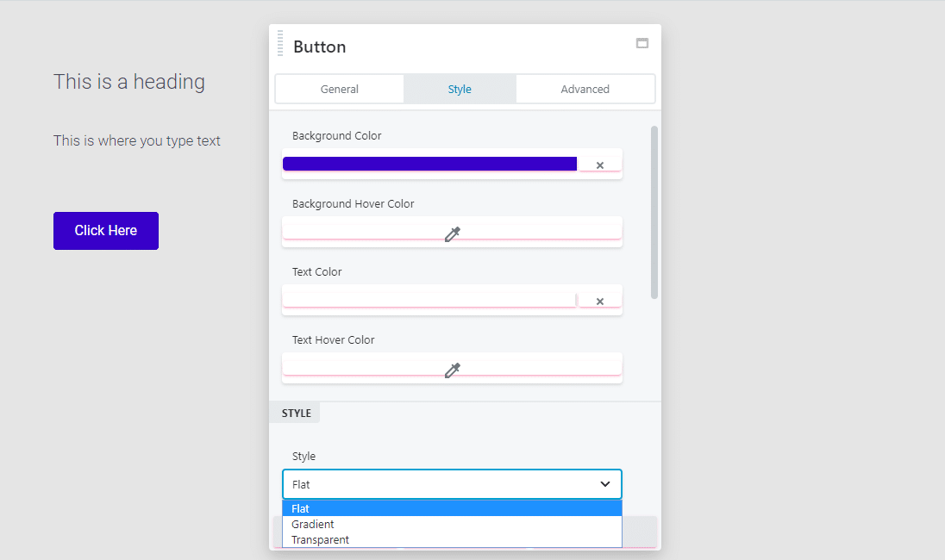Choose 'Flat' from the open Style list

tap(299, 508)
